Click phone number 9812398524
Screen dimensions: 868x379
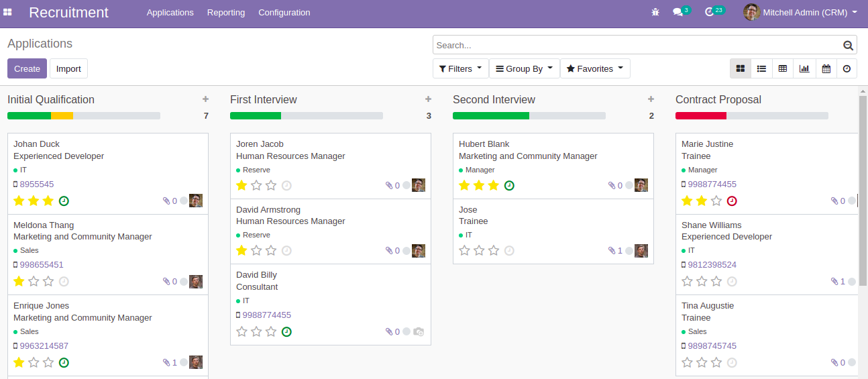712,265
